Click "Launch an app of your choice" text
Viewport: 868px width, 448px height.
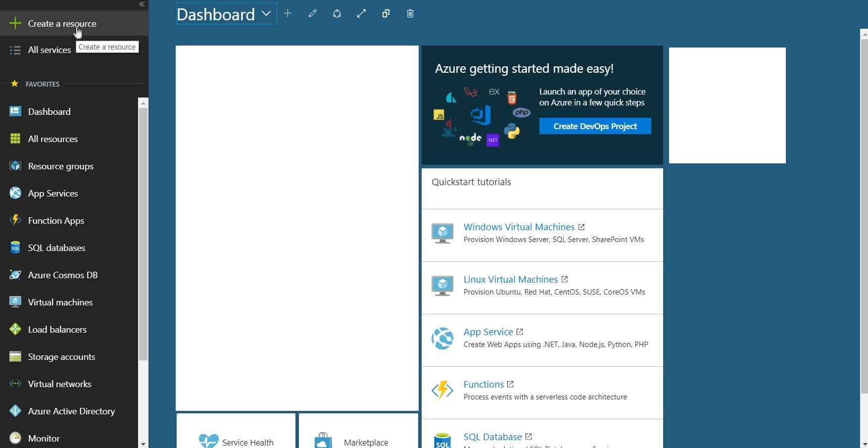click(592, 92)
